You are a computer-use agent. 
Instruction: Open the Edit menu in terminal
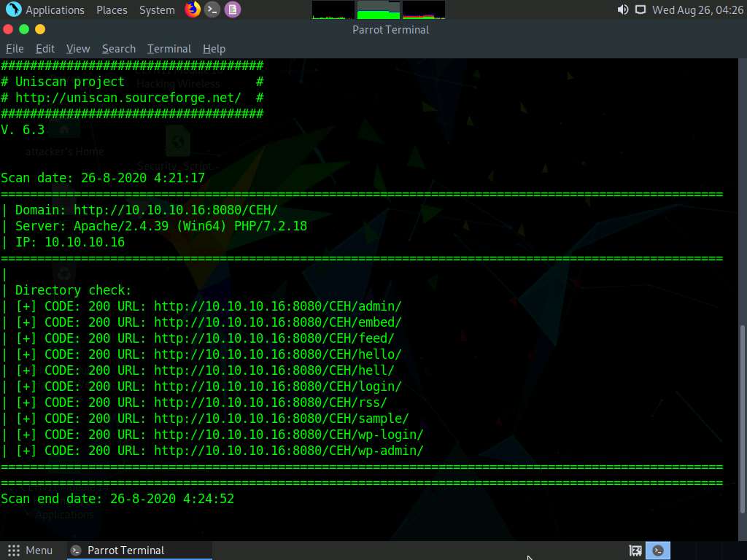pos(45,49)
